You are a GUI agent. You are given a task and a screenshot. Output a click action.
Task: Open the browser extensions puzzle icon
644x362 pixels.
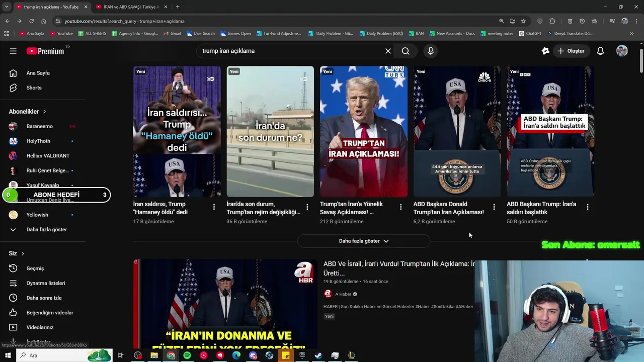click(x=552, y=21)
